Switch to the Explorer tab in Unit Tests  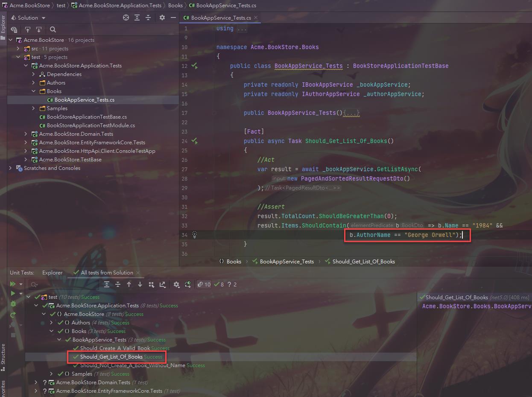pos(52,272)
